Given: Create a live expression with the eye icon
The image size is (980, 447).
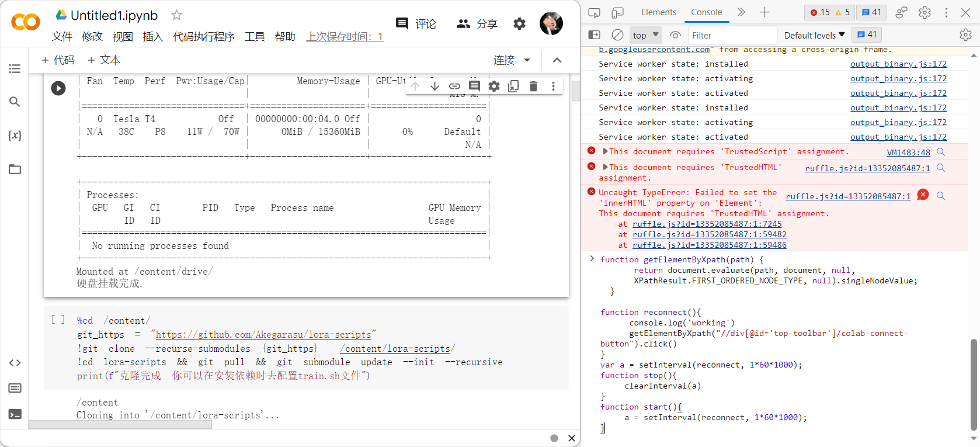Looking at the screenshot, I should [676, 35].
